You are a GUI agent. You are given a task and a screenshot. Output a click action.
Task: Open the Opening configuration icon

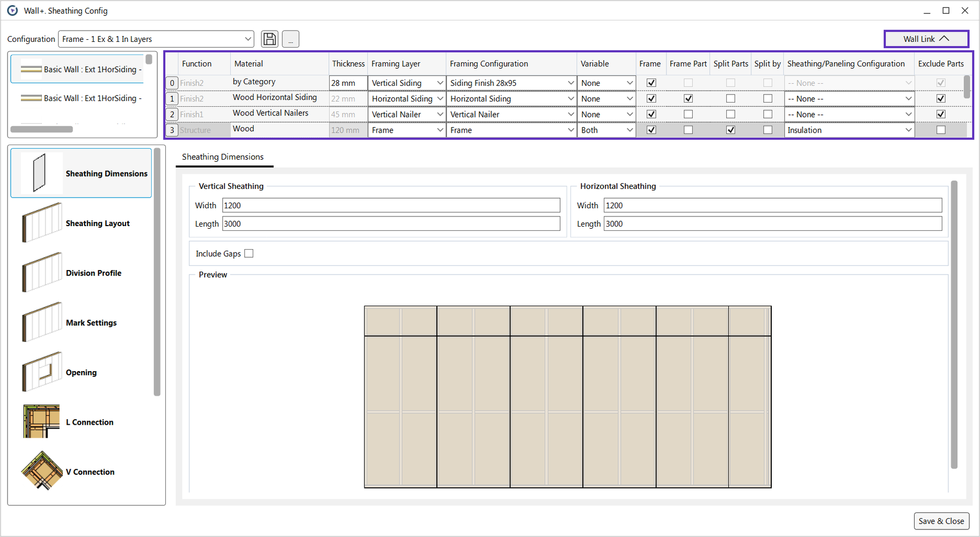(x=42, y=372)
